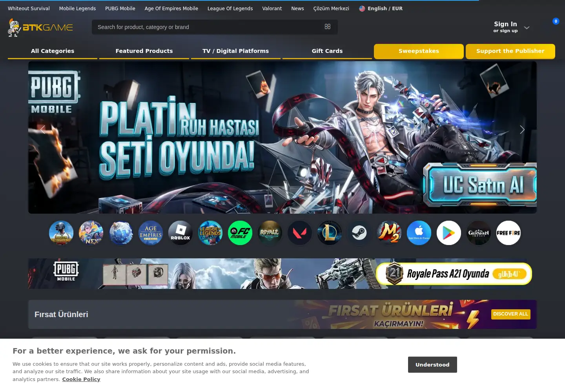Open the Free Fire icon
This screenshot has height=392, width=565.
(508, 233)
